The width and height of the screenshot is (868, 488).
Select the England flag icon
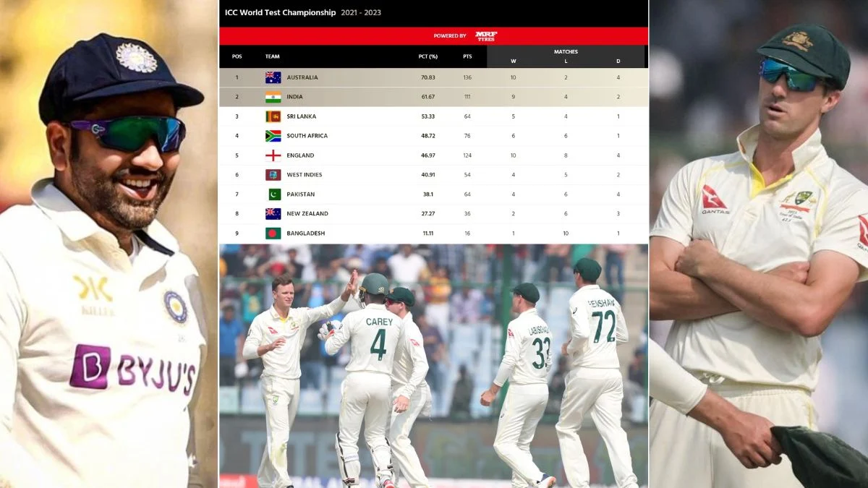click(x=273, y=155)
